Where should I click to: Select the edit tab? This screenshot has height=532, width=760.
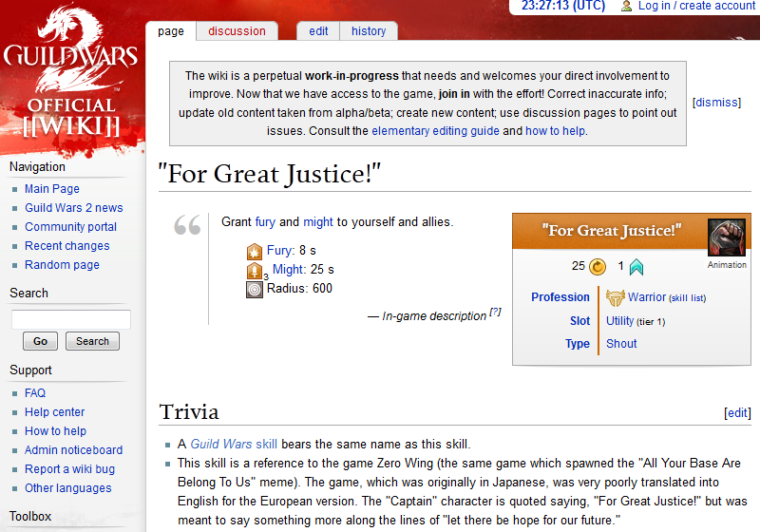pyautogui.click(x=318, y=31)
